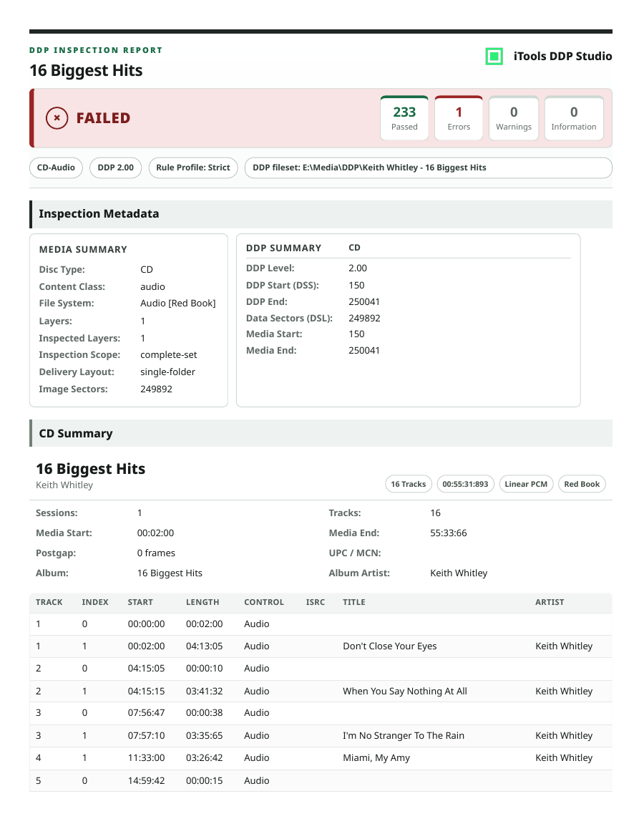This screenshot has width=644, height=834.
Task: Click the length value 03:35:65
Action: pyautogui.click(x=204, y=736)
